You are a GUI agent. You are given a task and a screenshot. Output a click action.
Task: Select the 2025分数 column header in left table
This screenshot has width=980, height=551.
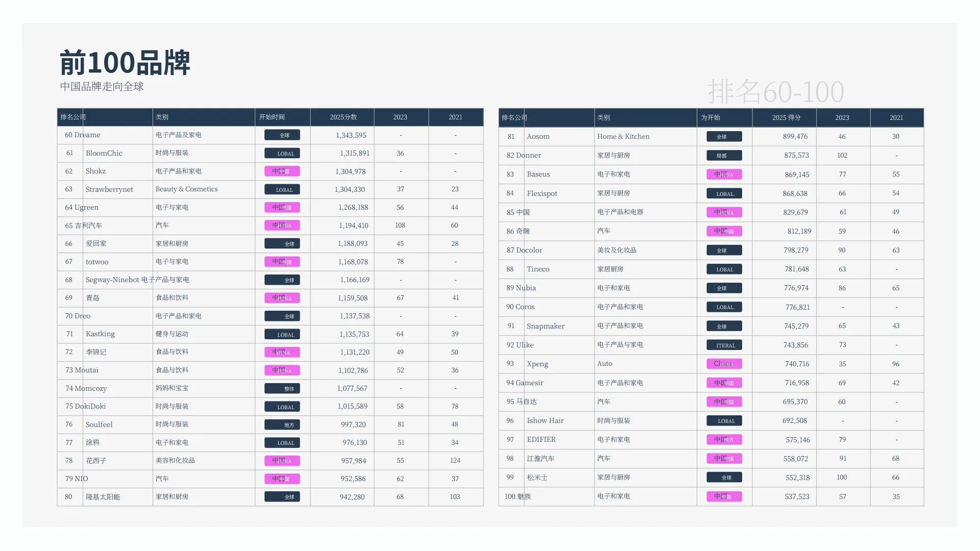343,117
